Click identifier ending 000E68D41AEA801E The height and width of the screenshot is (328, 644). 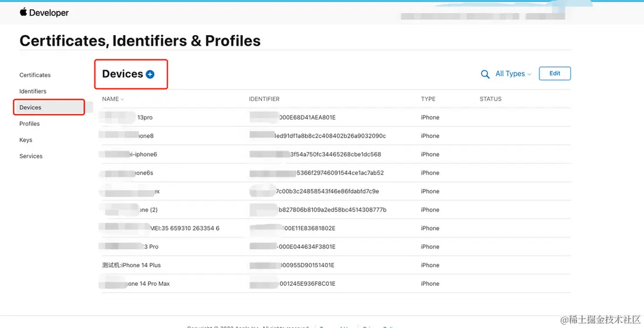tap(293, 117)
